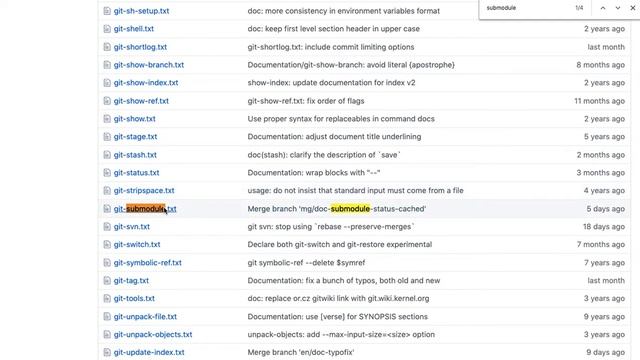Click the file icon beside git-unpack-objects.txt
Screen dimensions: 640x360
point(107,334)
